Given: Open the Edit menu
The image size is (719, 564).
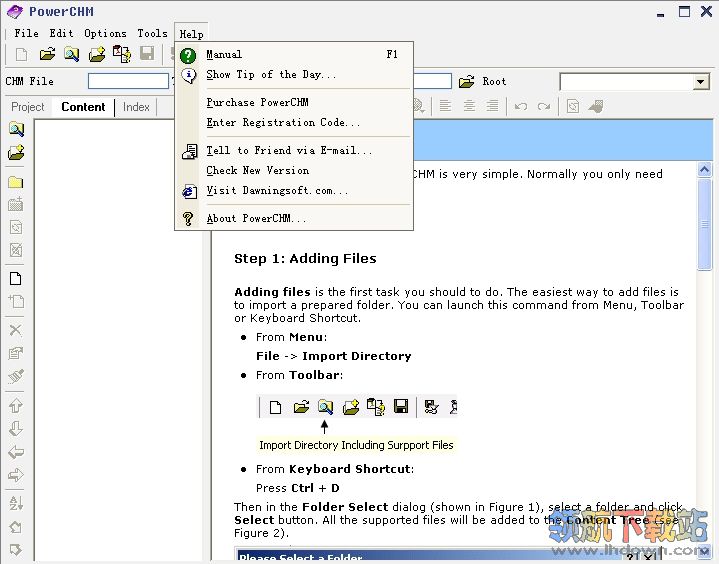Looking at the screenshot, I should click(61, 33).
